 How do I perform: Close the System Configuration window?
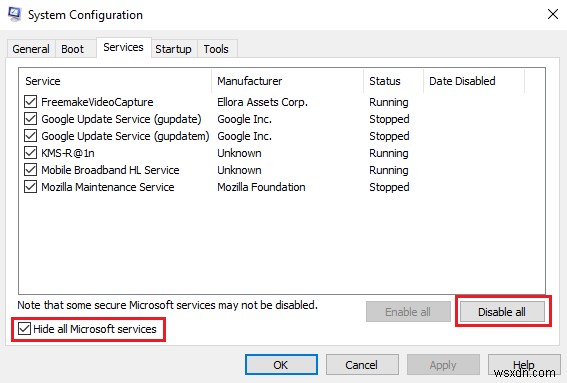click(x=553, y=14)
